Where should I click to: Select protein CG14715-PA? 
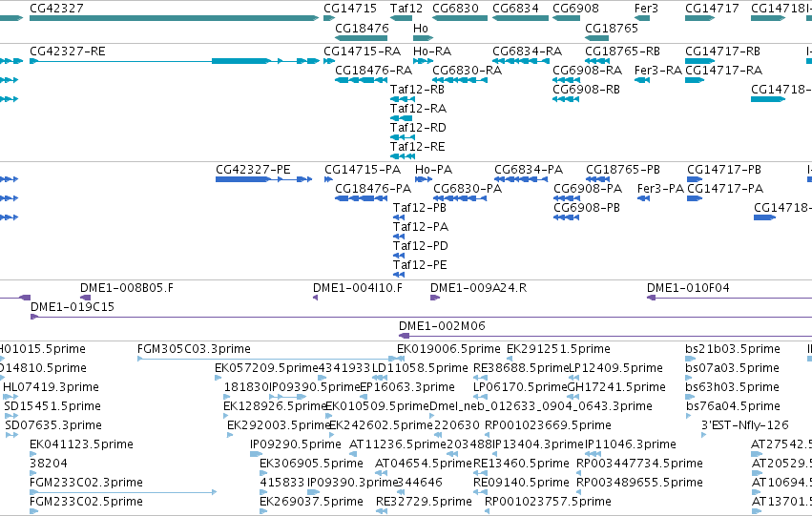363,170
